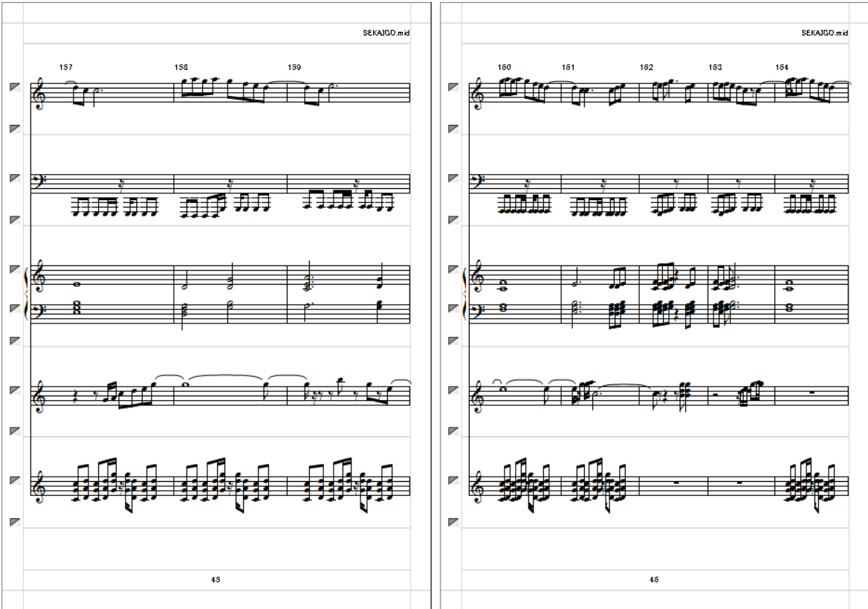This screenshot has width=868, height=609.
Task: Click the top treble clef on page 46
Action: tap(478, 92)
